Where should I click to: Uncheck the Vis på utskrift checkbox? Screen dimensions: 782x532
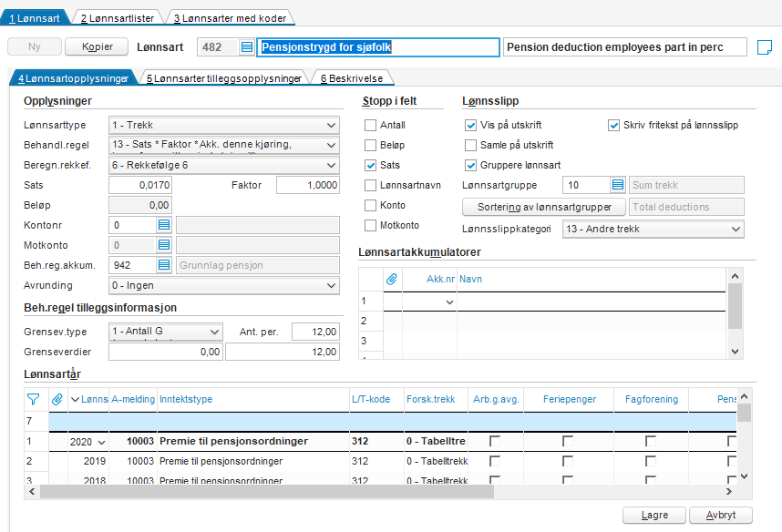click(470, 125)
